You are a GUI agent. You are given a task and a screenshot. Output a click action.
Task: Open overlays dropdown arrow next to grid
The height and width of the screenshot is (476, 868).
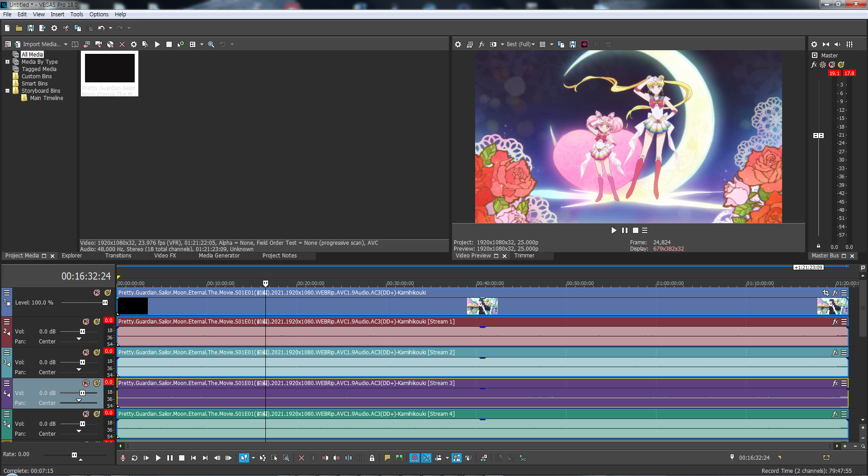(x=552, y=44)
